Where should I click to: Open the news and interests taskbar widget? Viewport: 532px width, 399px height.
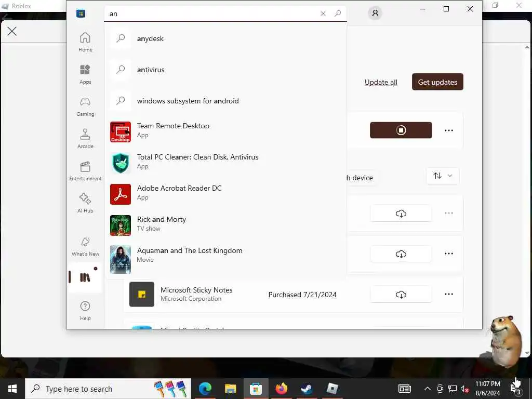point(404,389)
